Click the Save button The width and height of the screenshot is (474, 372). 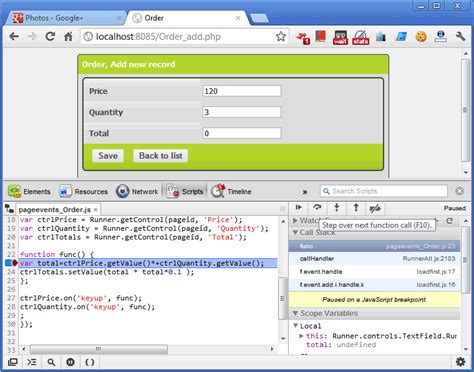108,156
